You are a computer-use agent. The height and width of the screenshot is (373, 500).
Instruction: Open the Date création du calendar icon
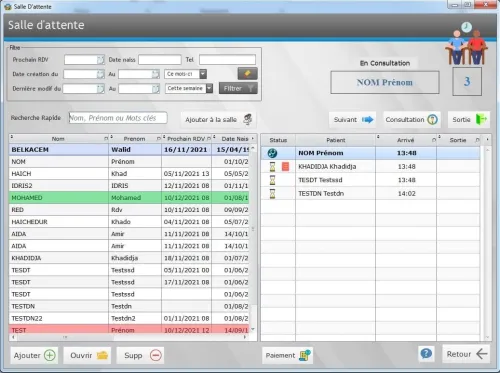pos(100,74)
